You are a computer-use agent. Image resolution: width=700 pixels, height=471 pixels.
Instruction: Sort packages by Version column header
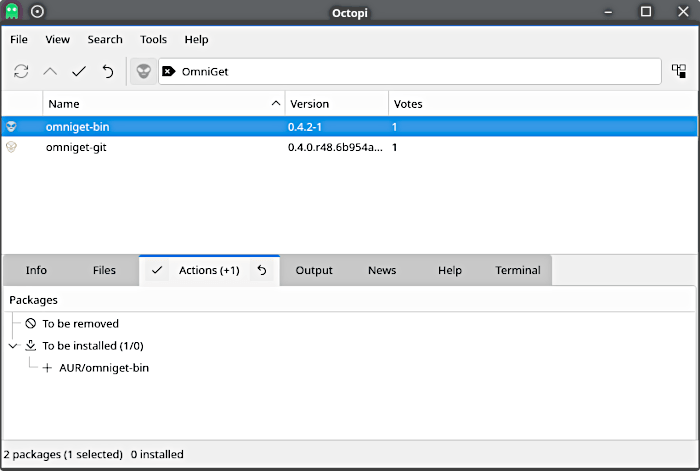click(x=337, y=104)
